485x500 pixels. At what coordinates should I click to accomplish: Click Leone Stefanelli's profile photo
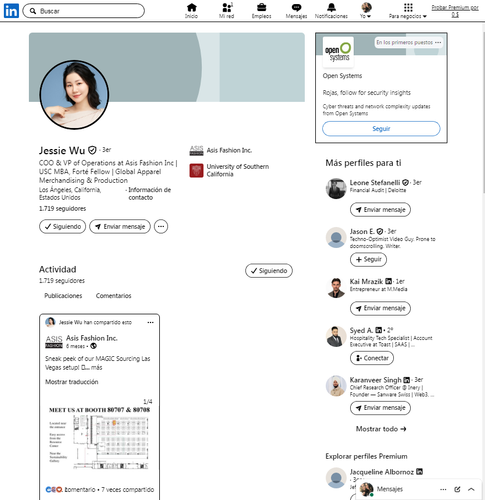coord(336,188)
